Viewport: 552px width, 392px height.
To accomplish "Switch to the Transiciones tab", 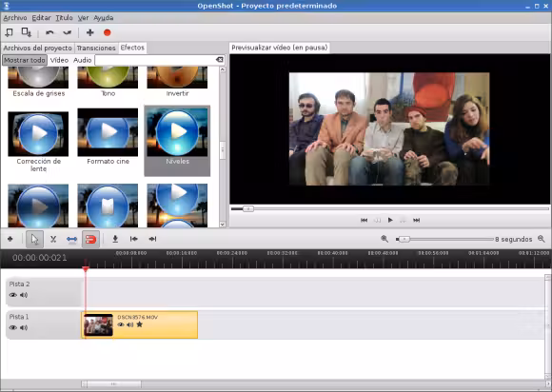I will 96,48.
